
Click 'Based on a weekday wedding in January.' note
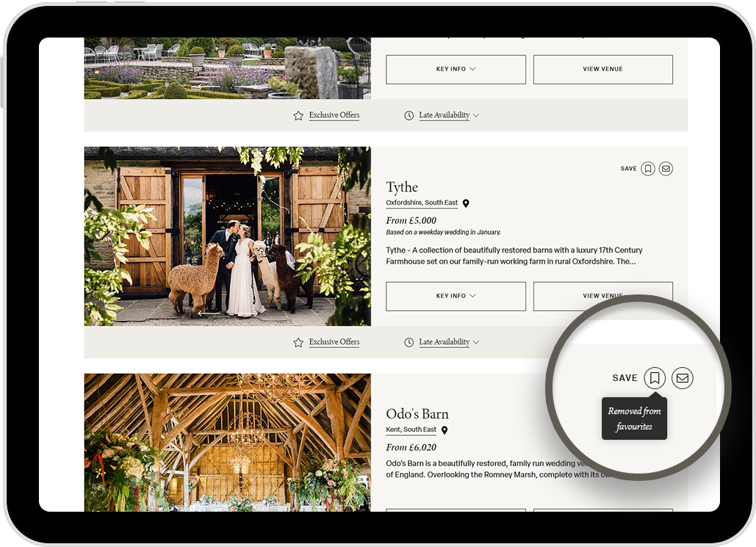444,232
